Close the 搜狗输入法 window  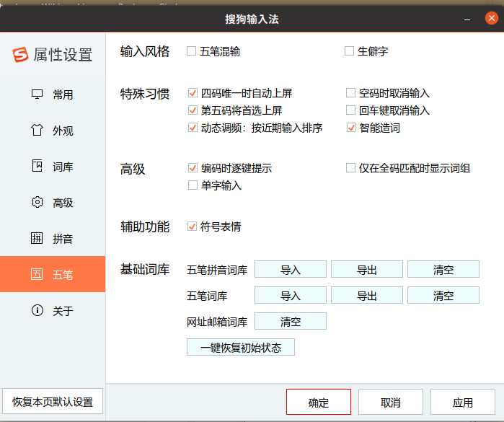click(492, 18)
